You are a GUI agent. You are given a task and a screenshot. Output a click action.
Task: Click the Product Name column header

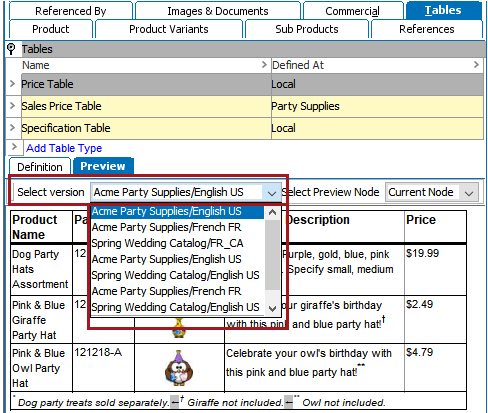click(42, 227)
